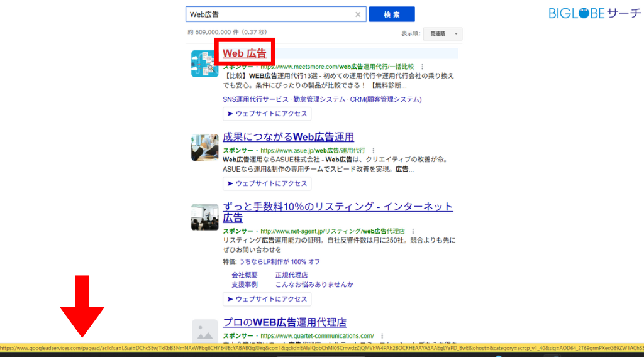Open options menu beside asue.jp URL
This screenshot has width=644, height=360.
(374, 151)
